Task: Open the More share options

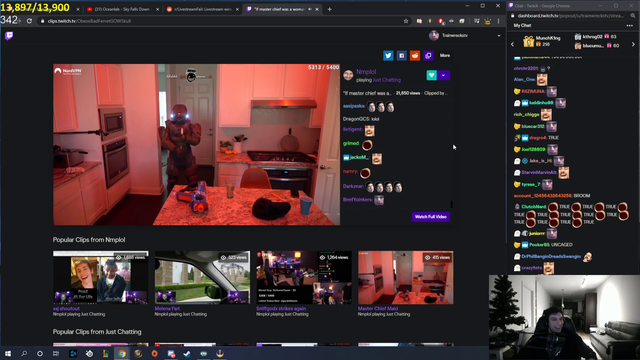Action: [445, 56]
